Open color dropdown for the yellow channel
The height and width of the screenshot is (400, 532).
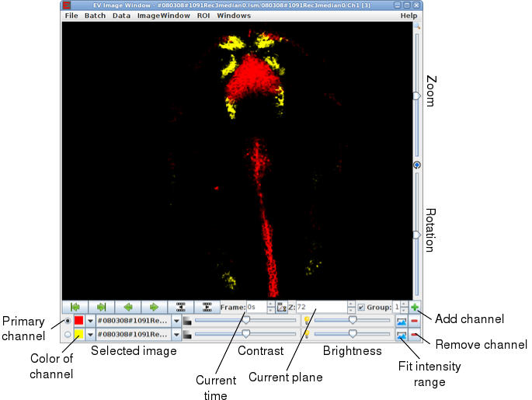point(90,335)
